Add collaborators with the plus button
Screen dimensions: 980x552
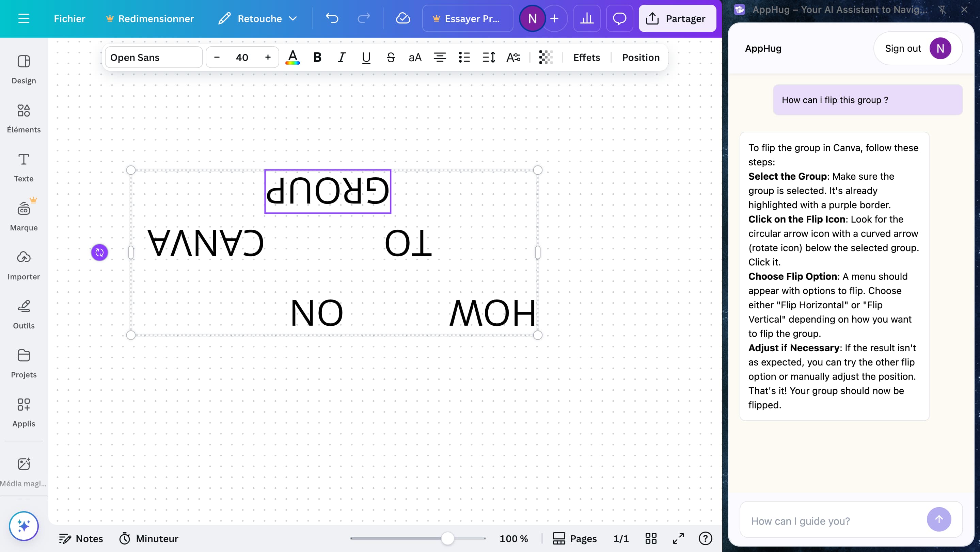(555, 18)
